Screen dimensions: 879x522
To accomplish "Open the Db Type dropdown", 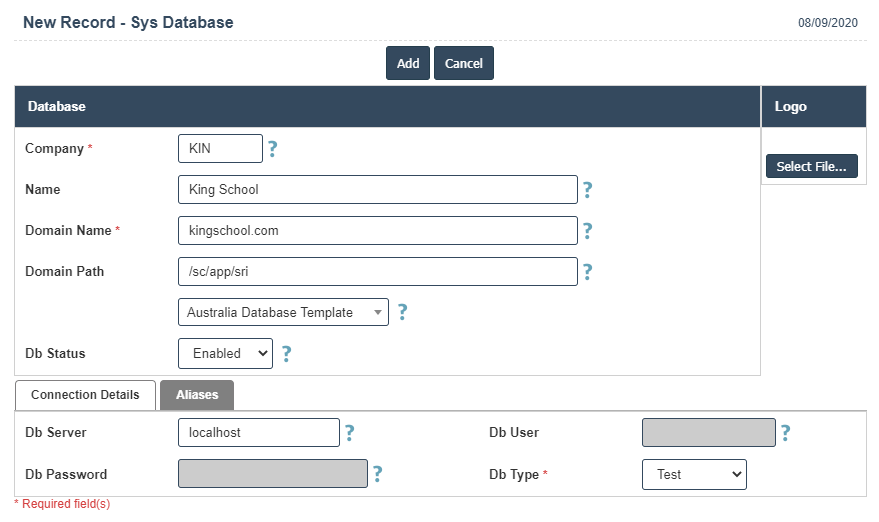I will (694, 474).
